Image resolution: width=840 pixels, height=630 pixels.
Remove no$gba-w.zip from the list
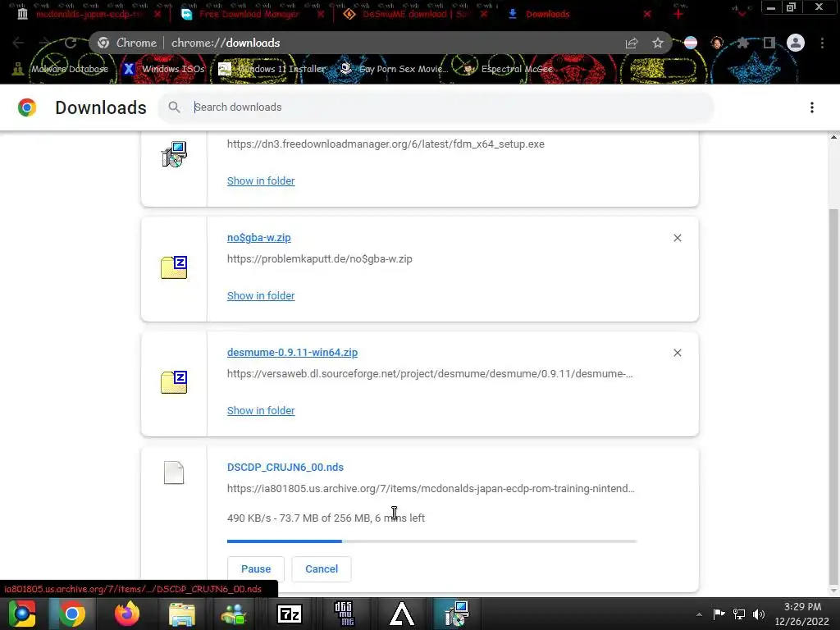[678, 238]
